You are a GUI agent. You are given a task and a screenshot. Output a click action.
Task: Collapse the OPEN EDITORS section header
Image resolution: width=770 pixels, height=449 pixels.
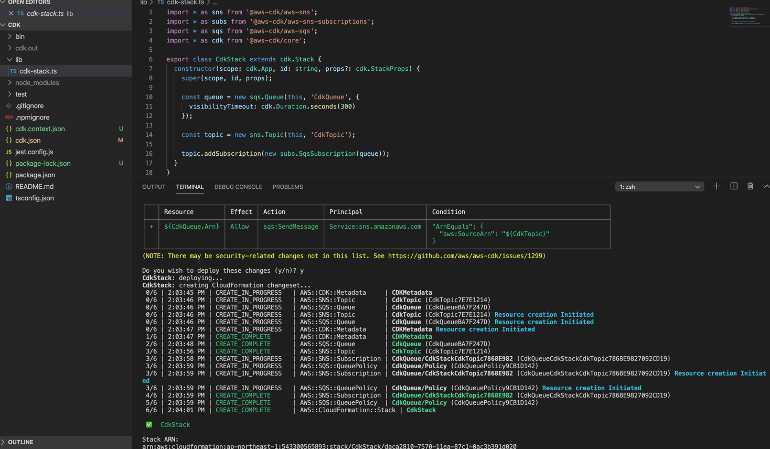(28, 2)
